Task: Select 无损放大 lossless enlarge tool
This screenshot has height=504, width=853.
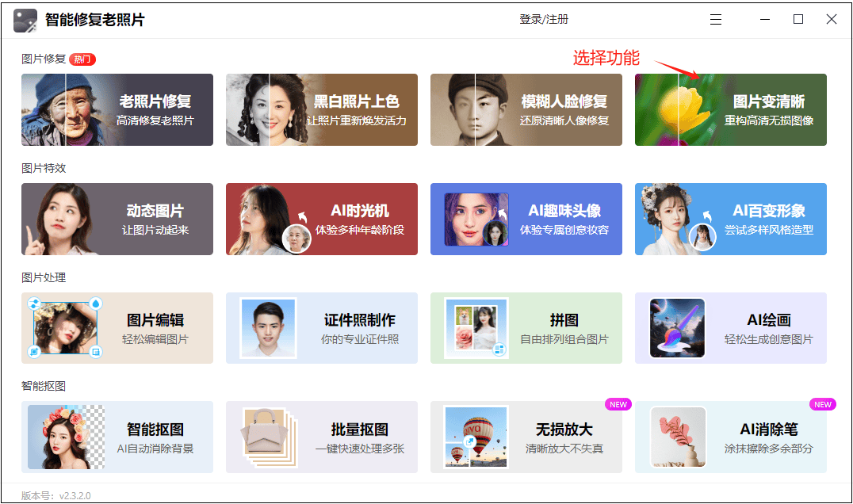Action: [526, 437]
